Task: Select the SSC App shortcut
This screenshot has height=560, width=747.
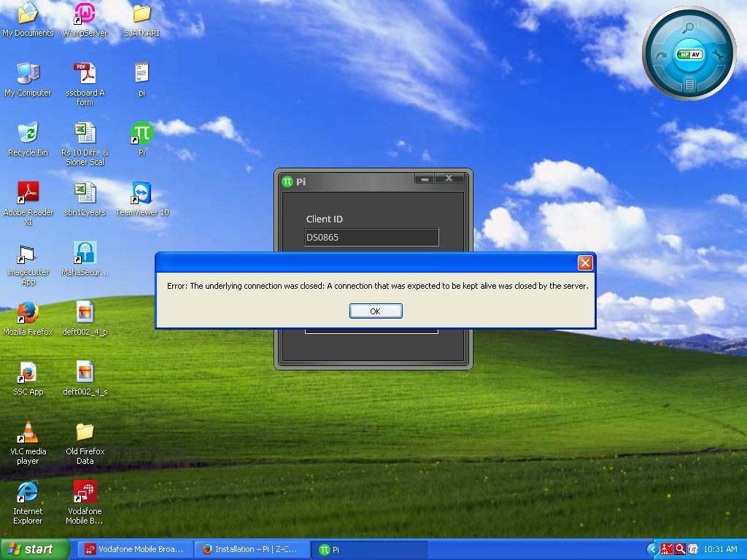Action: [x=28, y=378]
